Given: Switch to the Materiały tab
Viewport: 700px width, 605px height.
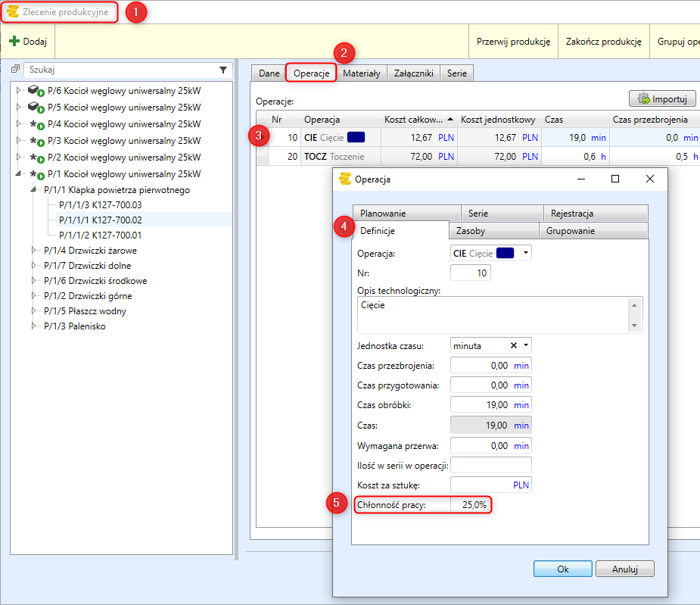Looking at the screenshot, I should click(361, 73).
